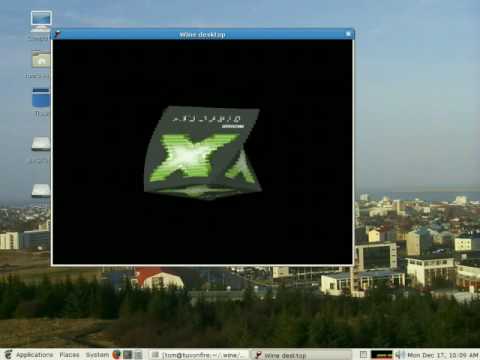Image resolution: width=480 pixels, height=360 pixels.
Task: Open the Applications menu
Action: tap(34, 355)
